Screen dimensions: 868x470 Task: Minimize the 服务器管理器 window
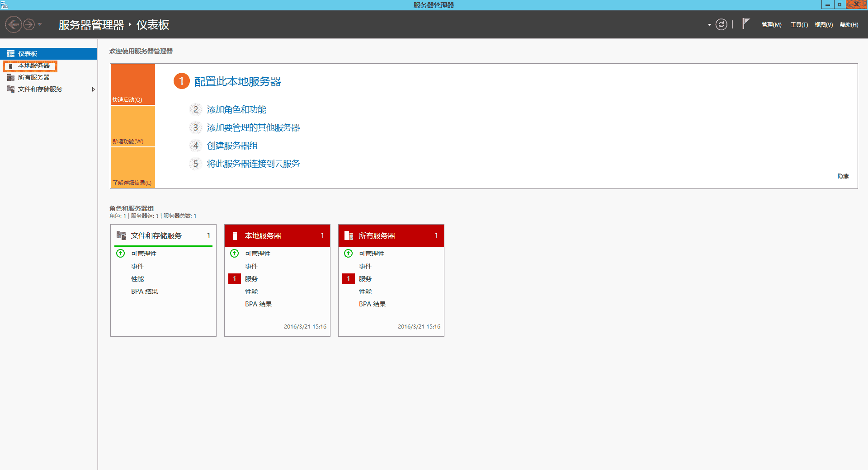pos(827,5)
